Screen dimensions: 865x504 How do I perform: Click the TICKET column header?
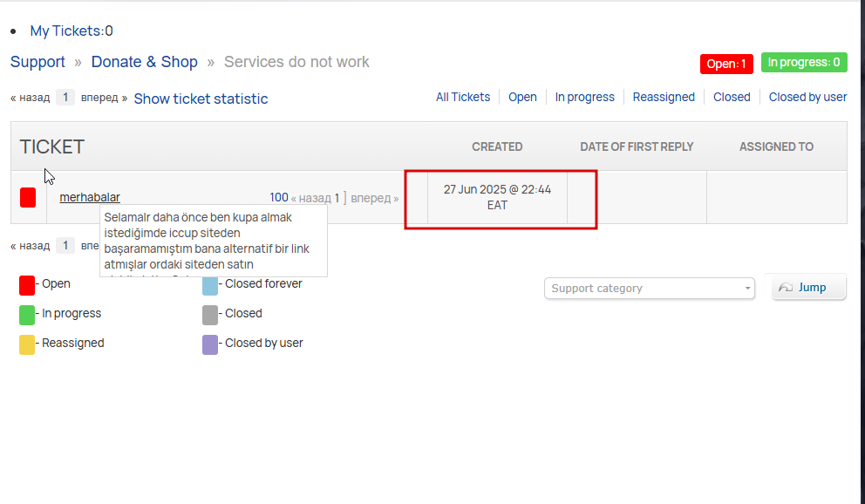51,146
